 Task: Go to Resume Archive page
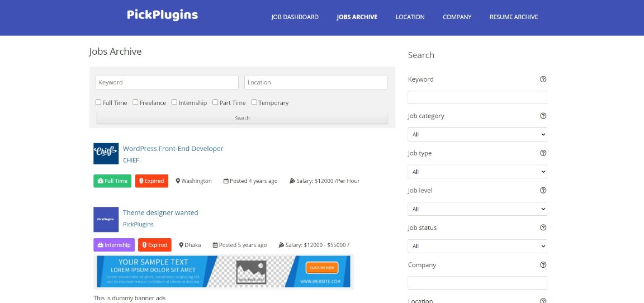tap(514, 17)
